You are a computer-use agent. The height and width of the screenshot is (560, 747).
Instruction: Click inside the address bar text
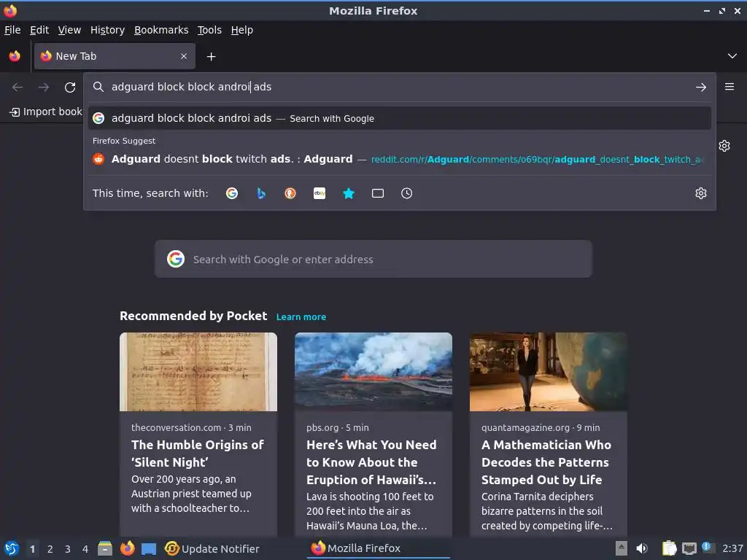pyautogui.click(x=191, y=87)
